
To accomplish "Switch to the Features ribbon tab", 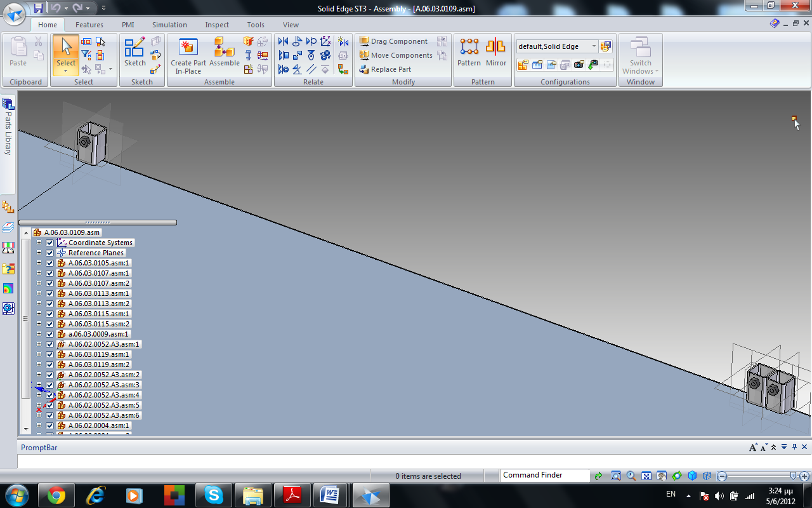I will [x=89, y=25].
